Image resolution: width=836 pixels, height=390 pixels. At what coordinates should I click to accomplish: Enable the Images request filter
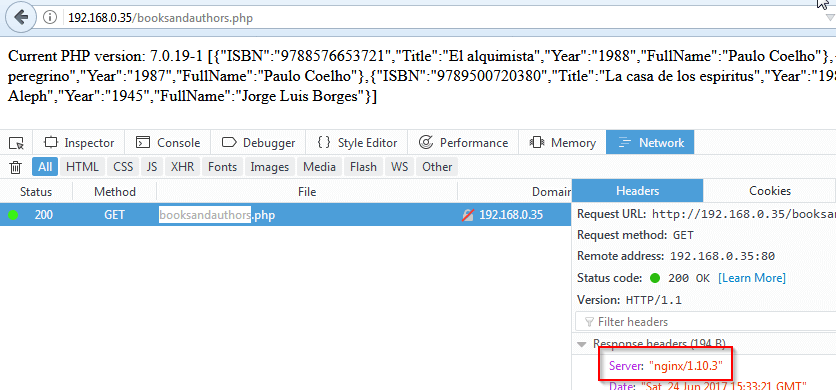click(x=270, y=167)
